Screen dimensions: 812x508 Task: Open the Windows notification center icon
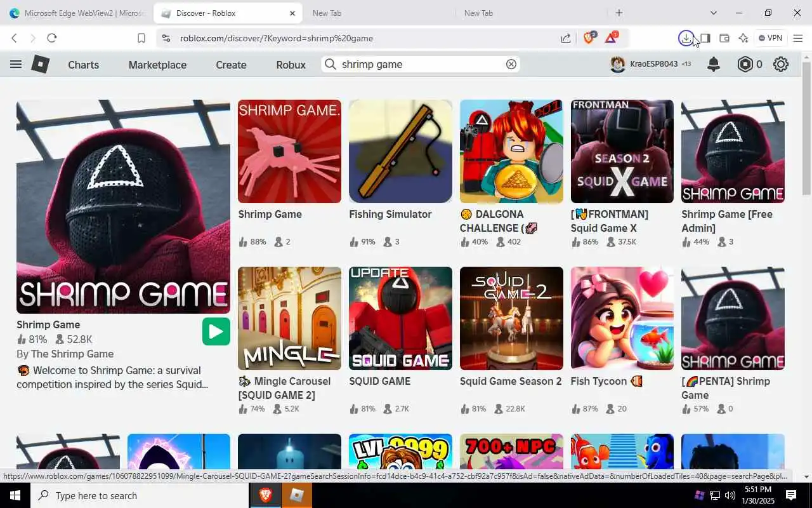pyautogui.click(x=791, y=495)
